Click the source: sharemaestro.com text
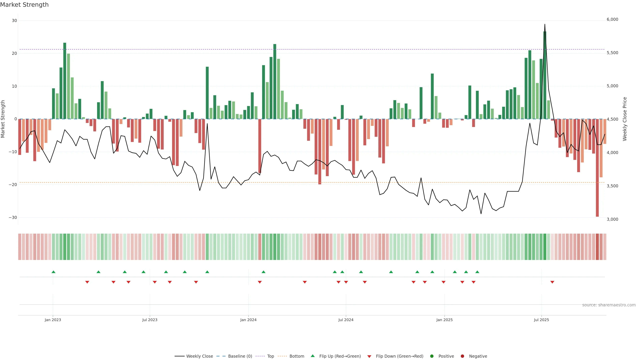644x362 pixels. [x=609, y=305]
